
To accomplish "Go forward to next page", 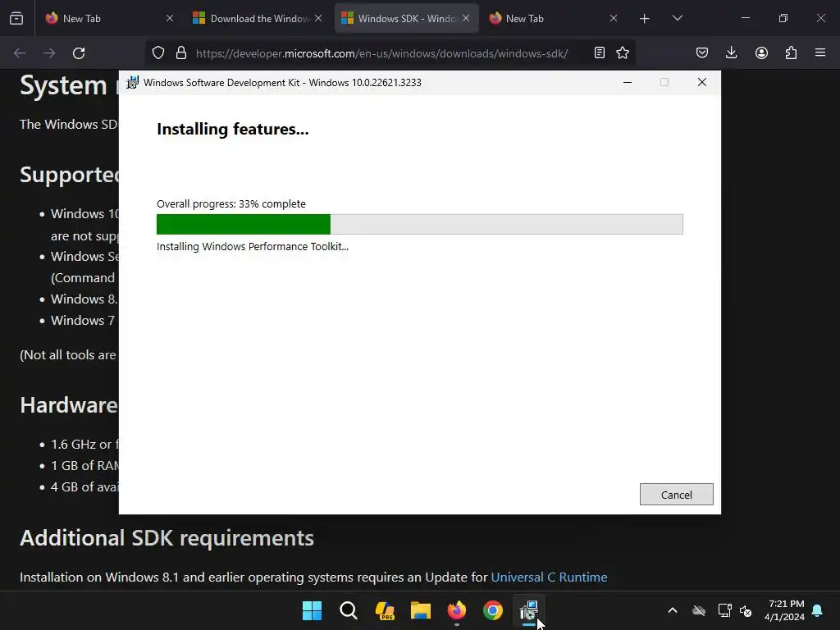I will click(x=49, y=53).
